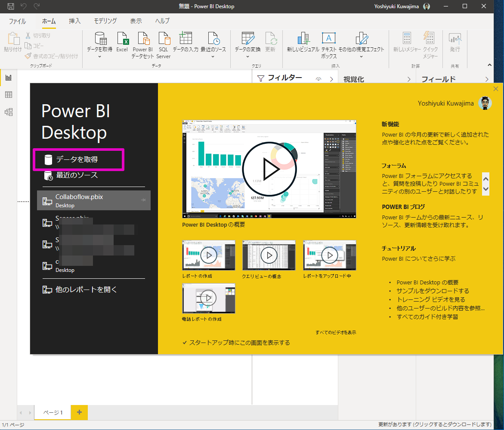Click the ribbon データを取得 database icon
Image resolution: width=504 pixels, height=430 pixels.
tap(100, 39)
